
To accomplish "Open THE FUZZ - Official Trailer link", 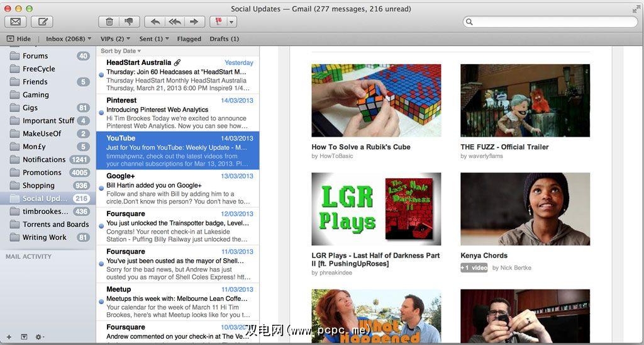I will click(x=504, y=147).
